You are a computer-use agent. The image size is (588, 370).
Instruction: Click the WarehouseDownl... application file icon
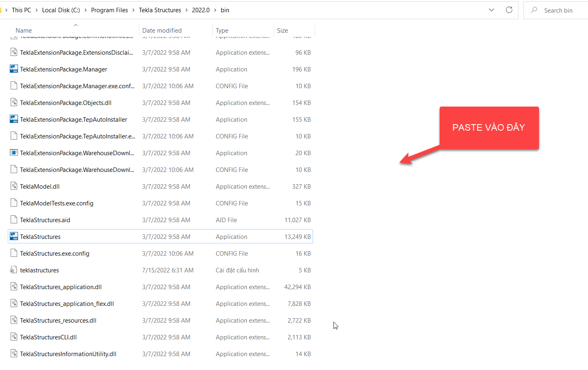pos(14,153)
